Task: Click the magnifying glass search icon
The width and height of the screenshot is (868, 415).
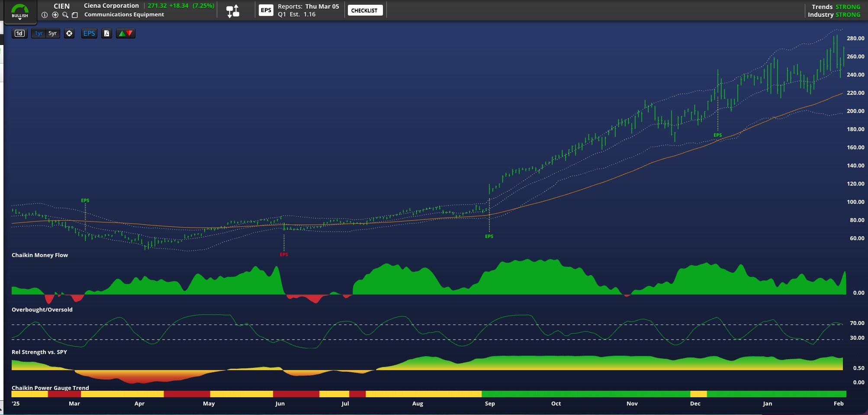Action: (x=65, y=15)
